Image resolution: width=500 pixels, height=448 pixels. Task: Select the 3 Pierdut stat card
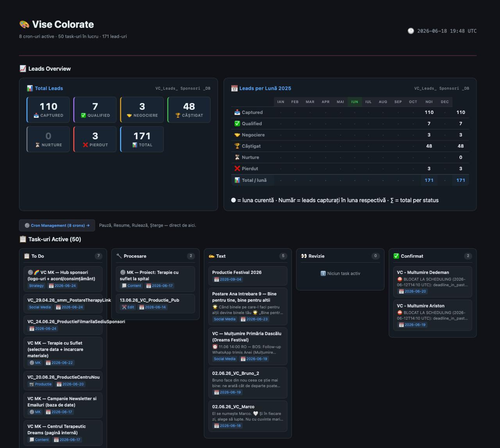pyautogui.click(x=95, y=139)
